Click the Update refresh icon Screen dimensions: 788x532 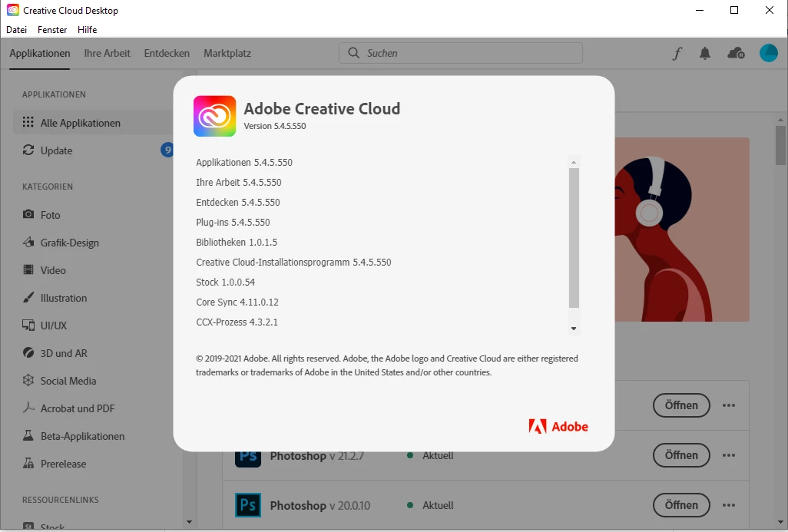pos(28,150)
